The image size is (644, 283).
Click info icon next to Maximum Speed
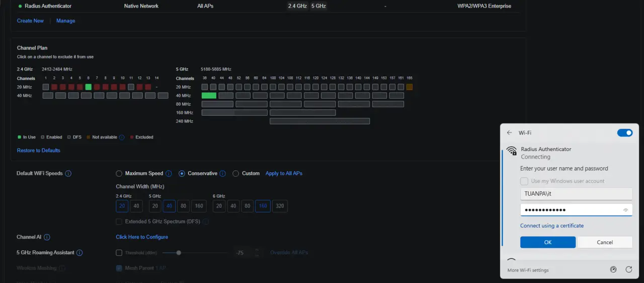pos(169,174)
